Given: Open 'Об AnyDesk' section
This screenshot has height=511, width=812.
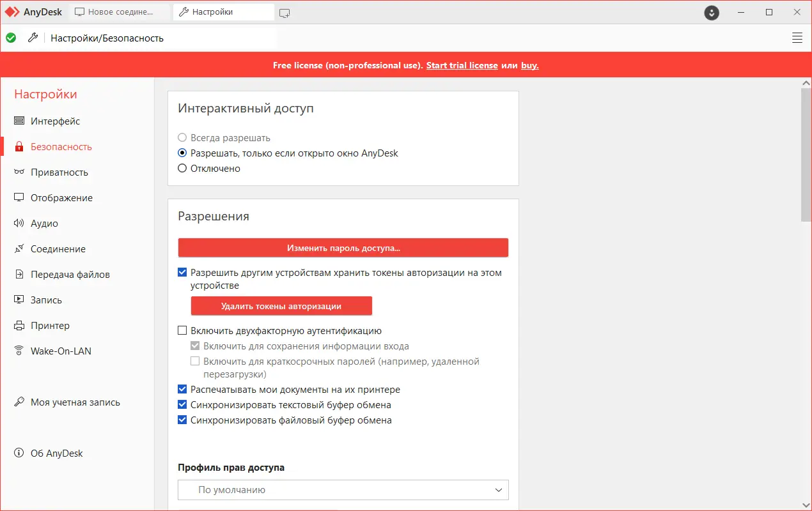Looking at the screenshot, I should (x=57, y=453).
